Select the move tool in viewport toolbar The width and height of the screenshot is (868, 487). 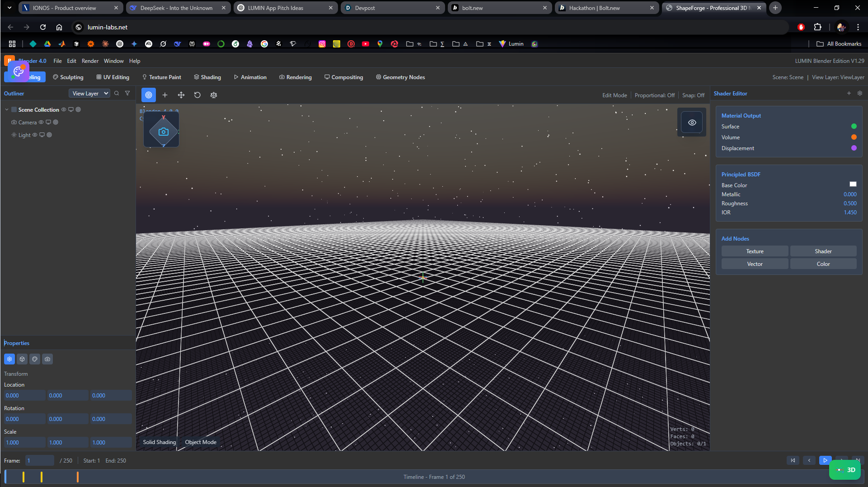(181, 95)
